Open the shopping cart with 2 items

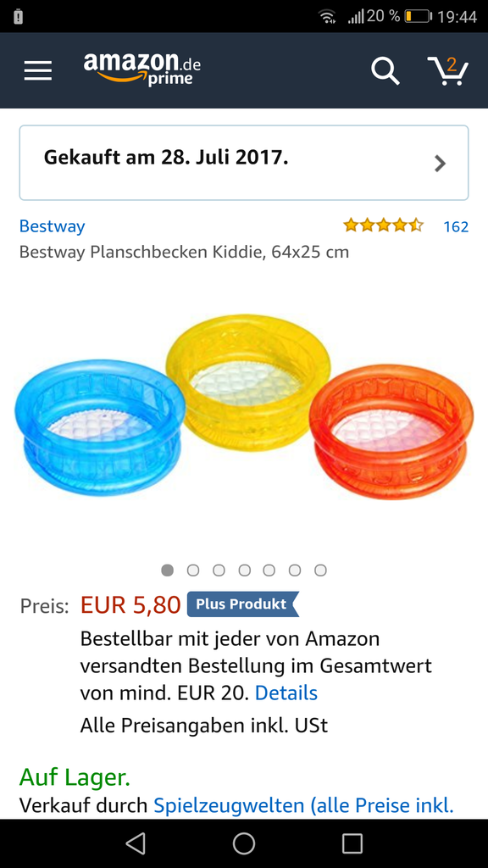448,71
